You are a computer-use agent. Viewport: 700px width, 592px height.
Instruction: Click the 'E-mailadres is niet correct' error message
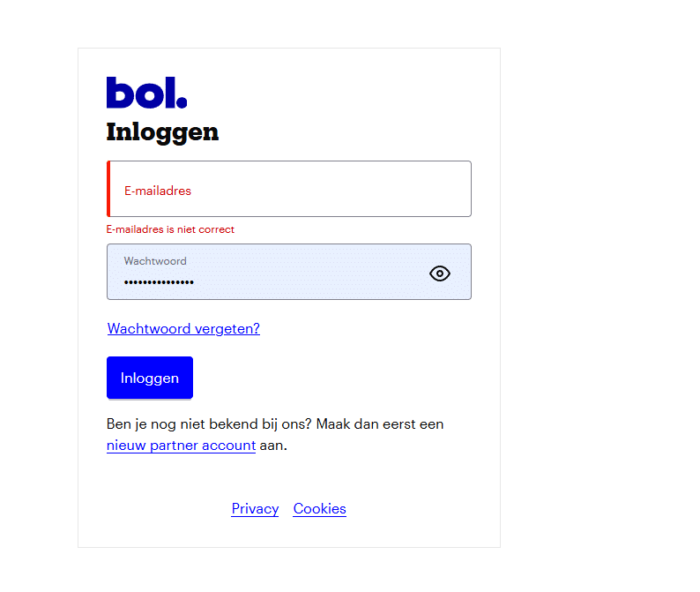[170, 229]
